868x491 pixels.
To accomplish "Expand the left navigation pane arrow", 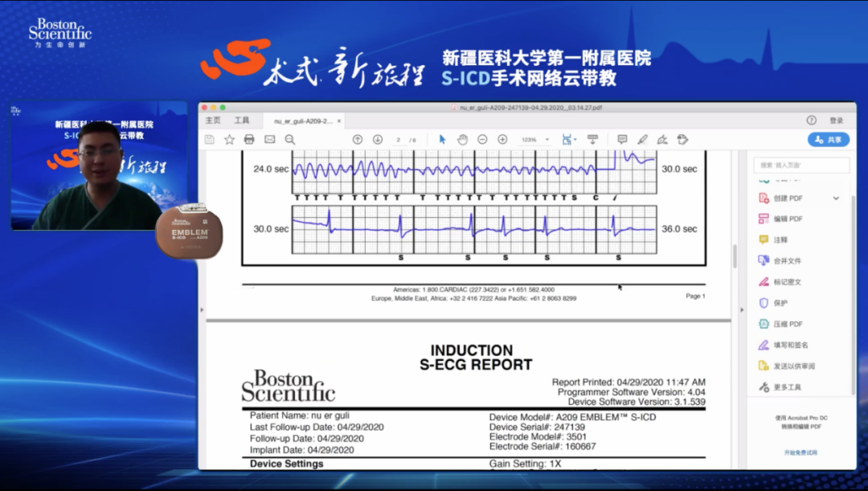I will tap(202, 309).
